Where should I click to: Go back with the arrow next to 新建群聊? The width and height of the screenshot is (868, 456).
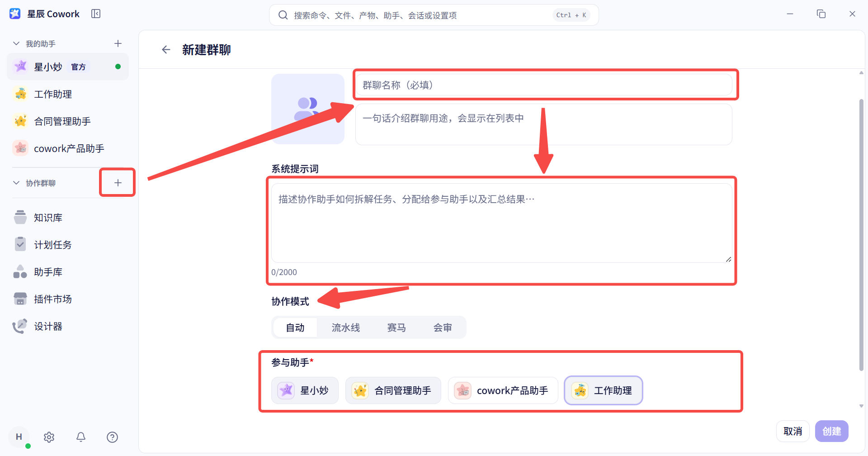[166, 50]
